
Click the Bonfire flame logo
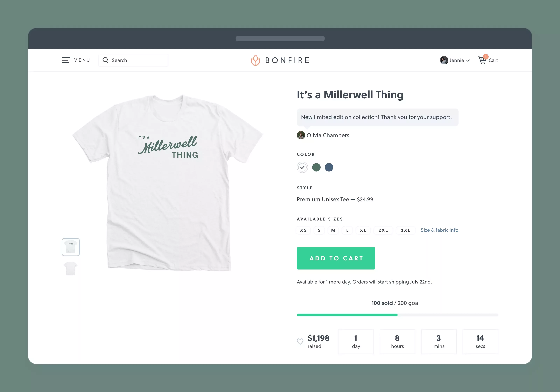pos(255,60)
